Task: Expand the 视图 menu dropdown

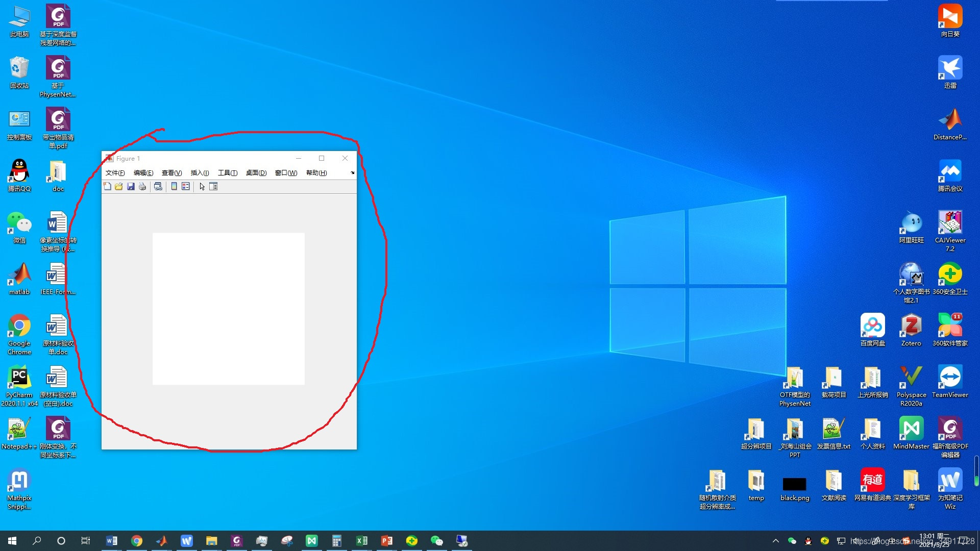Action: click(x=170, y=172)
